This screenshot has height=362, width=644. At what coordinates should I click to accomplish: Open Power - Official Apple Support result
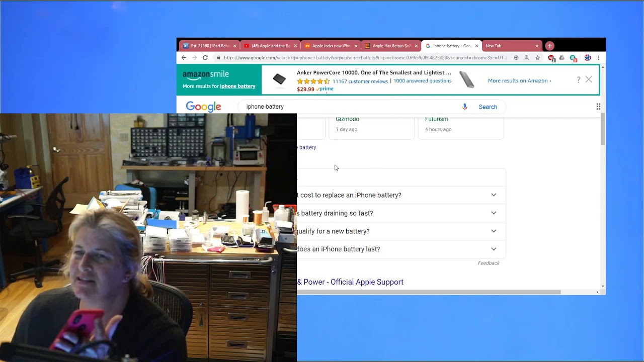coord(350,282)
